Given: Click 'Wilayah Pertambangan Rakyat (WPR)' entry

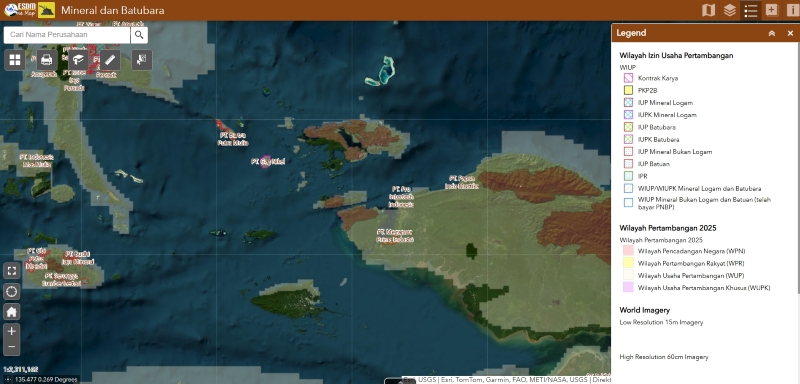Looking at the screenshot, I should pos(691,263).
